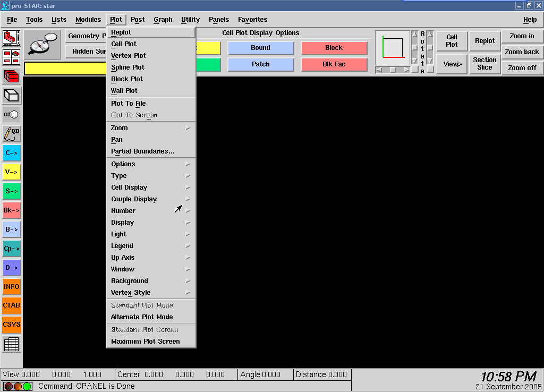Expand the Number submenu
The height and width of the screenshot is (392, 544).
pyautogui.click(x=151, y=211)
